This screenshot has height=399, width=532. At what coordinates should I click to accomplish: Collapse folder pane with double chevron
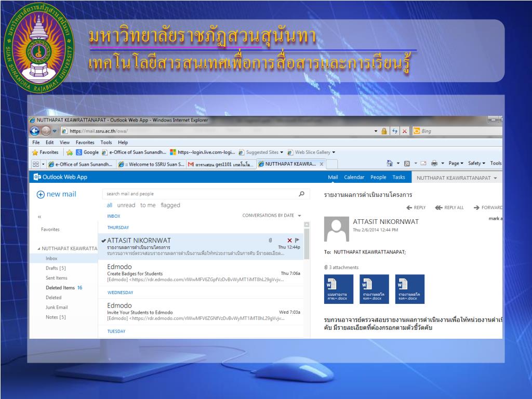pos(39,217)
